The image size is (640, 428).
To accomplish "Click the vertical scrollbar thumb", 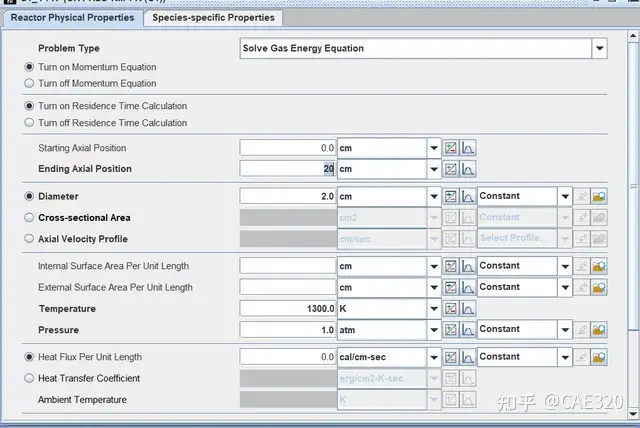I will [633, 186].
